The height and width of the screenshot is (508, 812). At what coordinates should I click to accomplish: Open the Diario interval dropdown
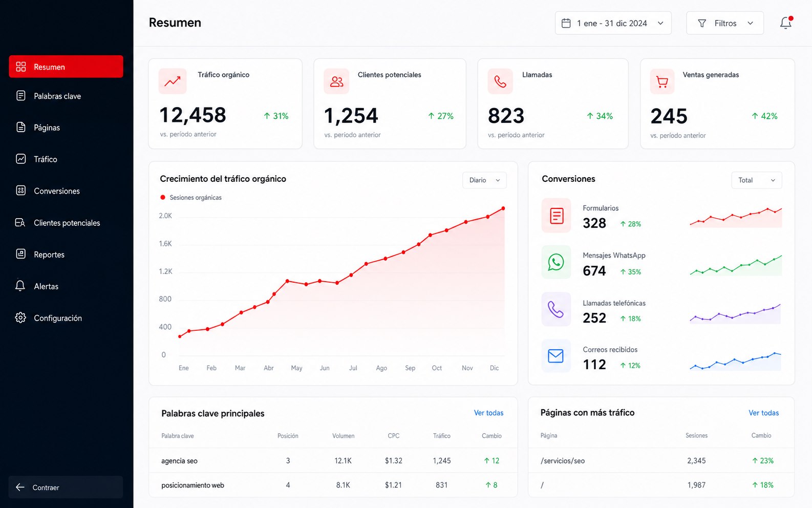click(x=484, y=180)
